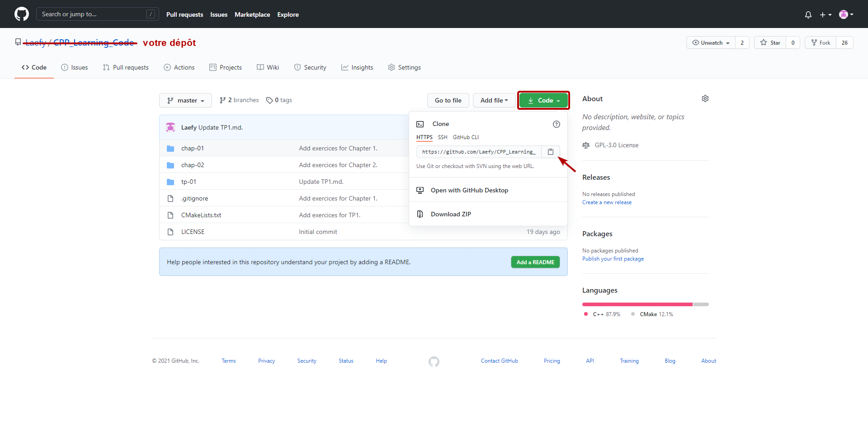Switch to the Projects tab
868x425 pixels.
tap(226, 67)
